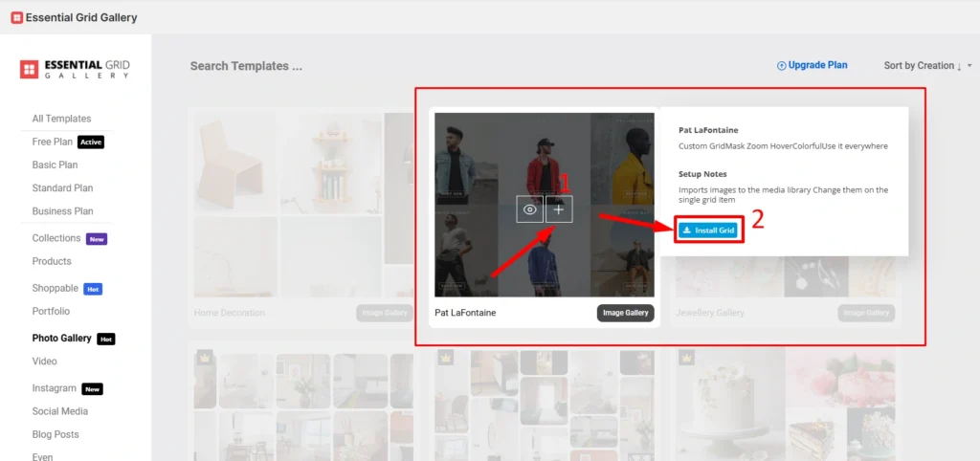Click the Setup Notes heading in the popup
The height and width of the screenshot is (461, 980).
pyautogui.click(x=702, y=174)
